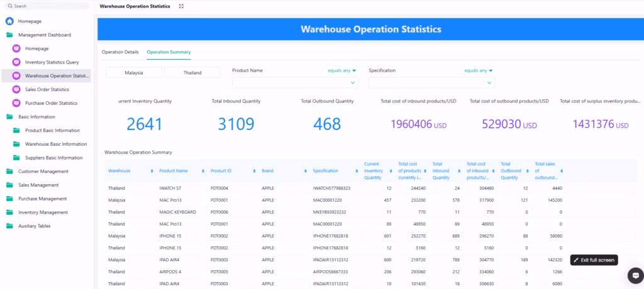Screen dimensions: 644x289
Task: Expand the Customer Management folder
Action: (9, 171)
